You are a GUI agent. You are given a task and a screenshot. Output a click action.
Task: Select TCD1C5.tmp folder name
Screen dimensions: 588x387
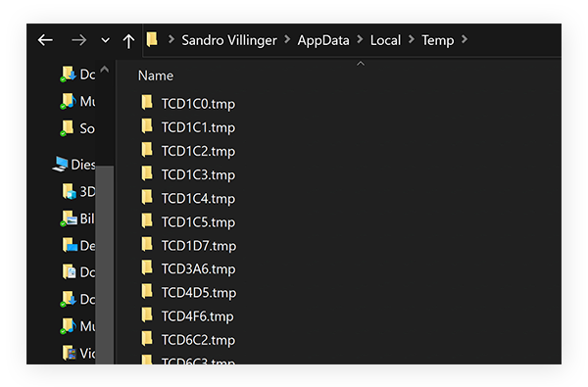198,222
